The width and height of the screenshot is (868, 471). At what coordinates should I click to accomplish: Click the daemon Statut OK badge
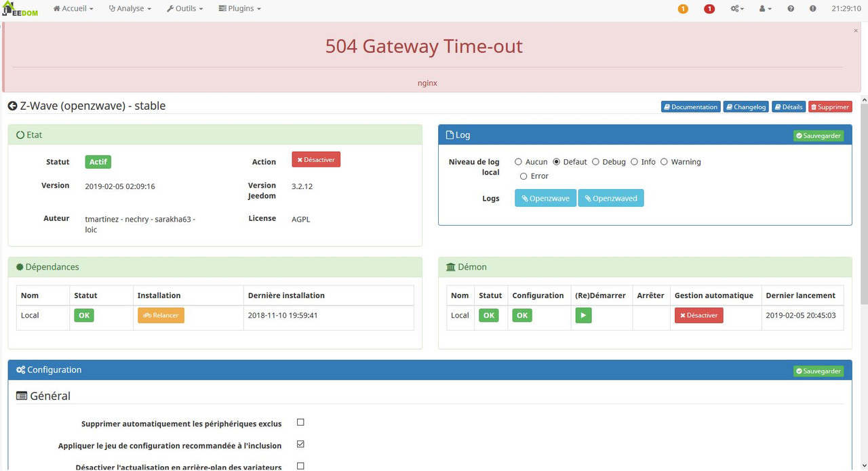(x=489, y=315)
